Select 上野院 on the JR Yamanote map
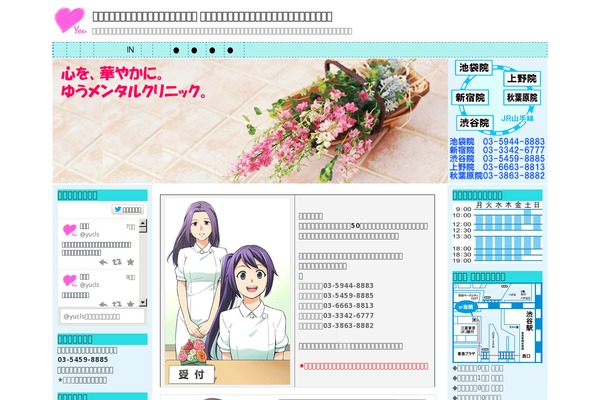This screenshot has width=600, height=400. [x=522, y=79]
